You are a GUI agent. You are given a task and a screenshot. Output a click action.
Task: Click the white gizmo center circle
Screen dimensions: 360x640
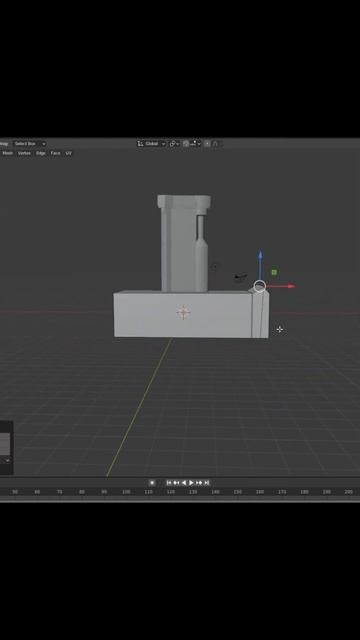260,286
